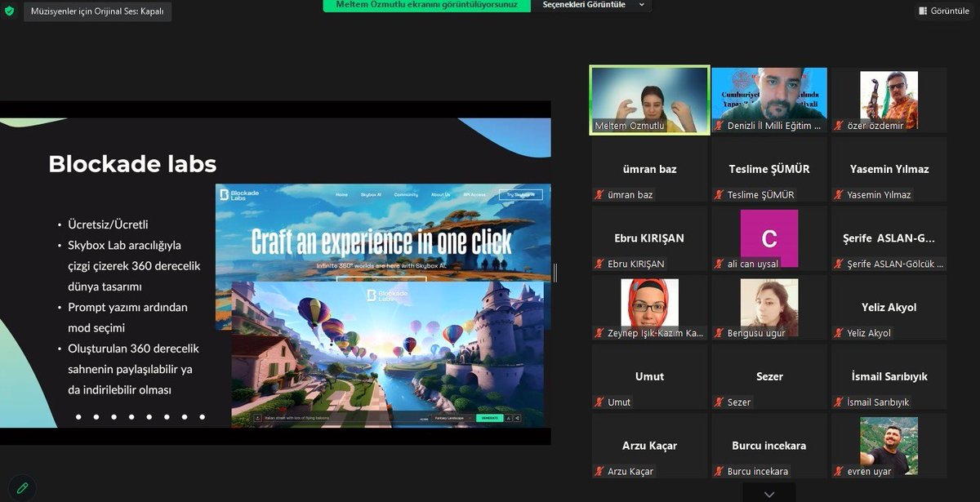Click muted mic icon beside Umut
Viewport: 980px width, 502px height.
[600, 402]
